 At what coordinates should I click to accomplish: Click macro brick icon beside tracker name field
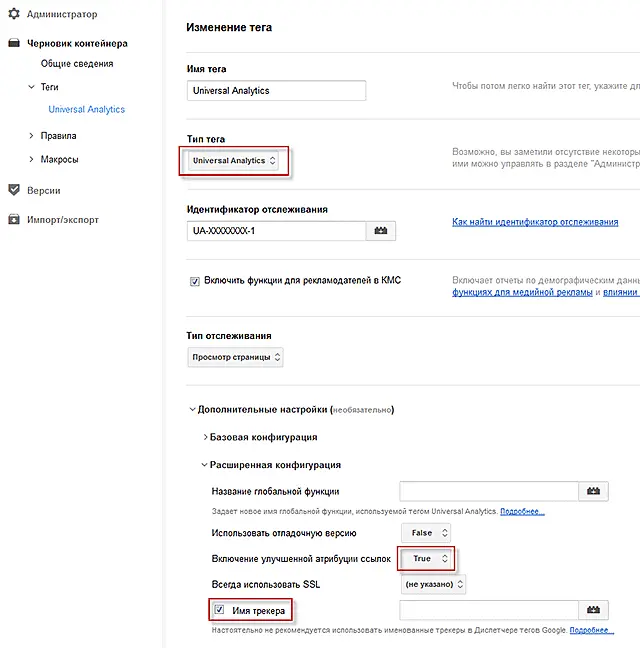(593, 610)
